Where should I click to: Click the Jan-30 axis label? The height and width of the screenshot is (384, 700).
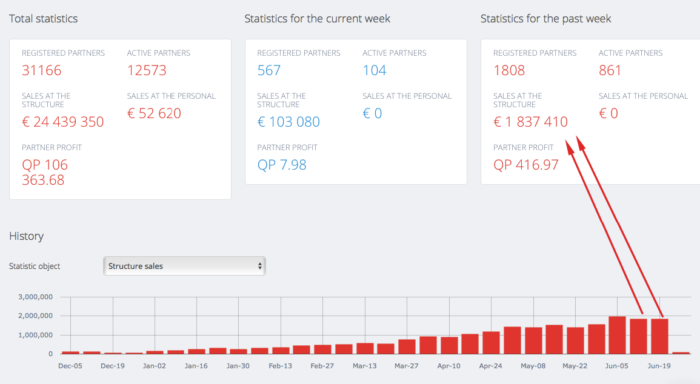[238, 366]
